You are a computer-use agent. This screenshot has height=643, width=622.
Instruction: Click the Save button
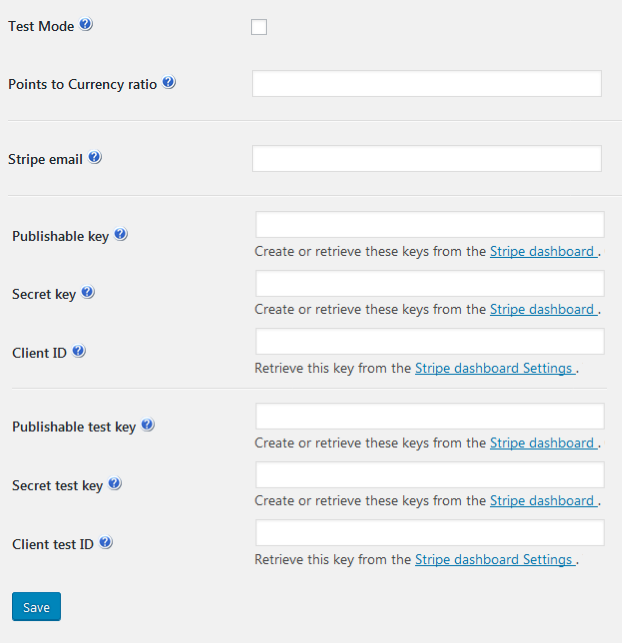pos(36,607)
